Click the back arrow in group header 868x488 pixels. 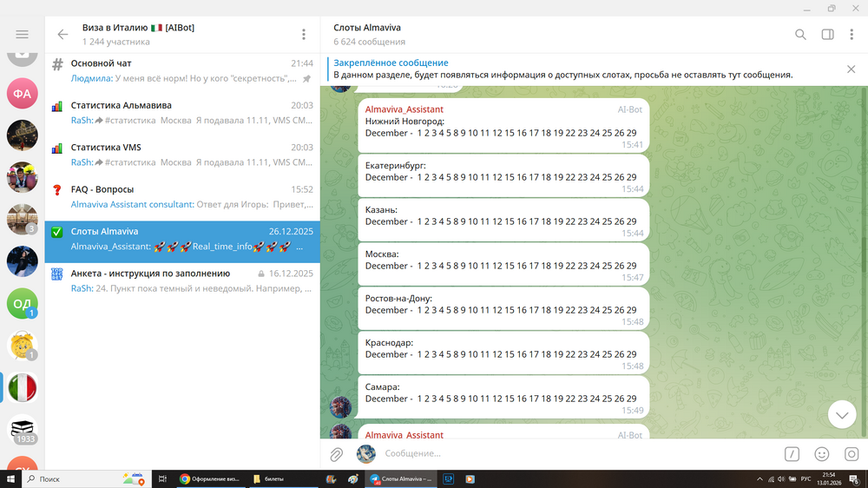click(x=62, y=35)
